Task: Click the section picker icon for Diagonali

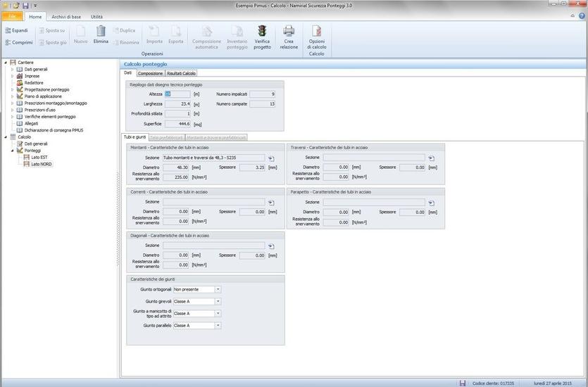Action: (271, 246)
